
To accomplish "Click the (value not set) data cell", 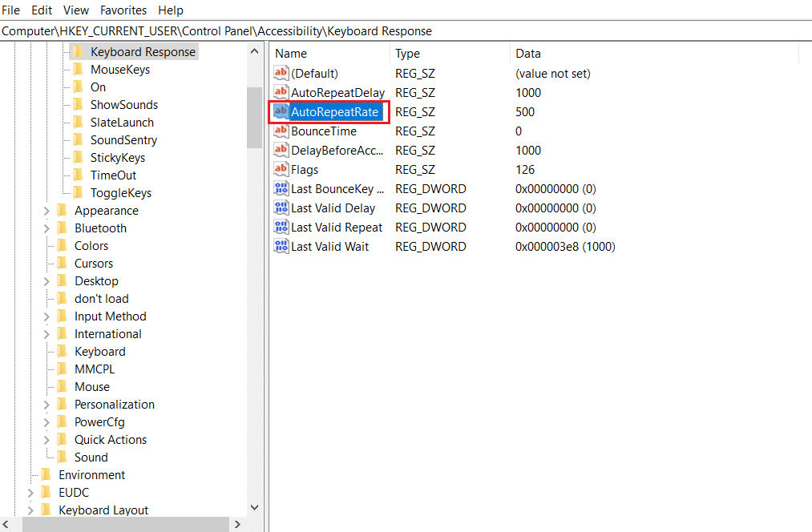I will [x=552, y=74].
